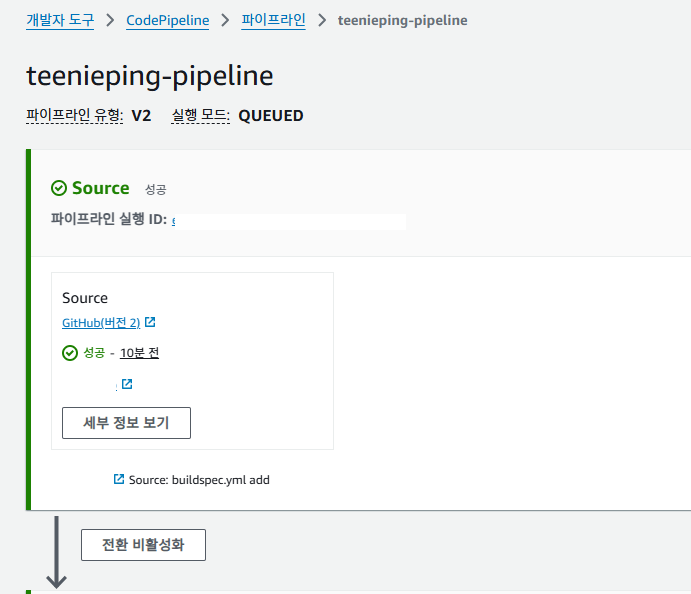The image size is (691, 594).
Task: Open external link icon below 10분 전
Action: coord(127,384)
